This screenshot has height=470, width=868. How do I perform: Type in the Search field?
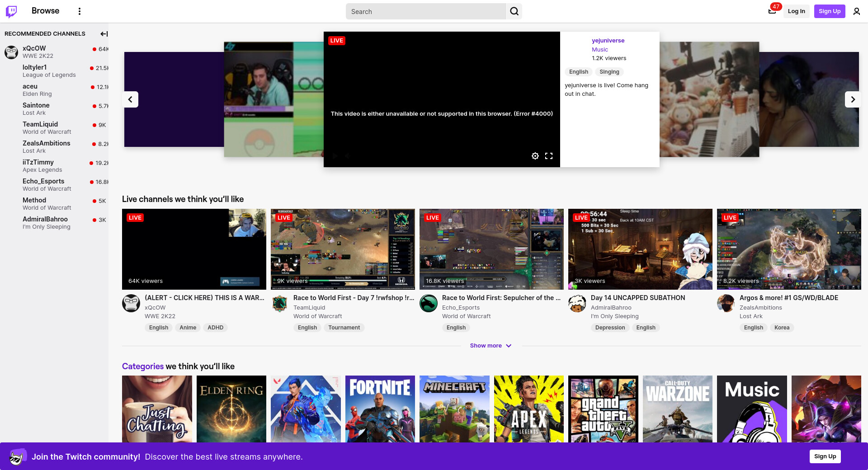[425, 11]
